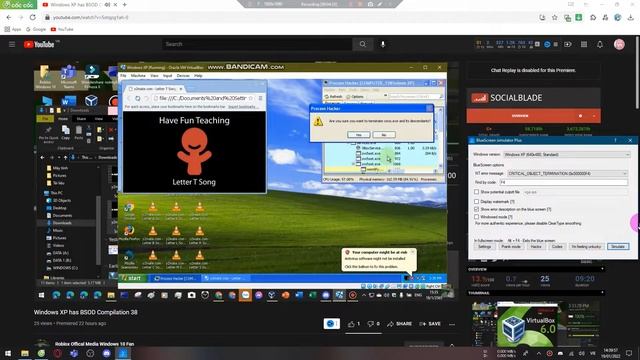Open Windows Start on the bottom taskbar

click(x=8, y=353)
